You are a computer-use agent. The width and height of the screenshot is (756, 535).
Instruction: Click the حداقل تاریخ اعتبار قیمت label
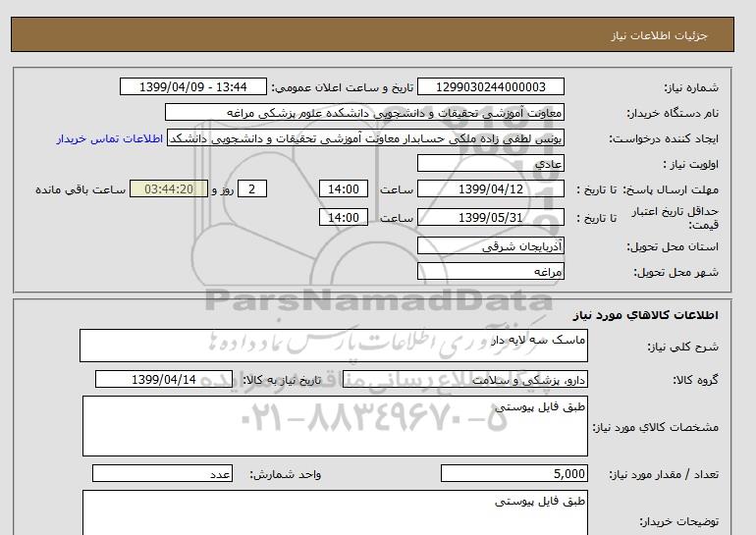675,218
